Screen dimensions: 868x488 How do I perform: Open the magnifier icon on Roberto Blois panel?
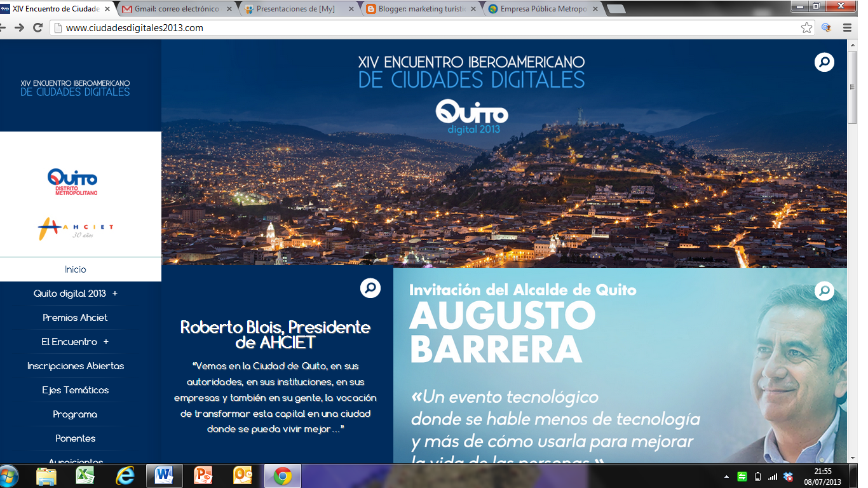pos(370,288)
